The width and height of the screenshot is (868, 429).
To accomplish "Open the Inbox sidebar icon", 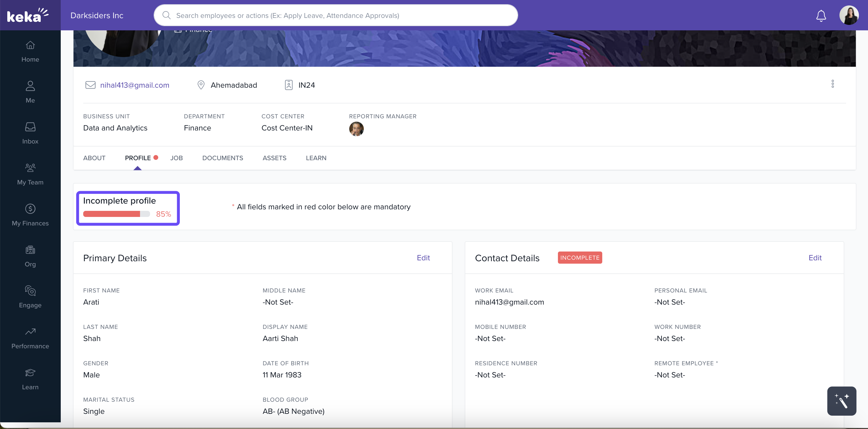I will (x=30, y=127).
